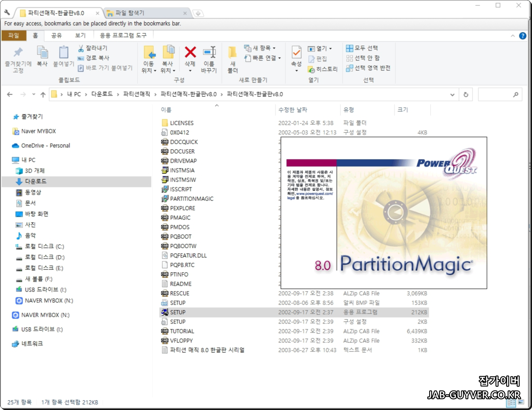Open 응용 프로그램 도구 ribbon tab
Viewport: 532px width, 410px height.
(123, 35)
